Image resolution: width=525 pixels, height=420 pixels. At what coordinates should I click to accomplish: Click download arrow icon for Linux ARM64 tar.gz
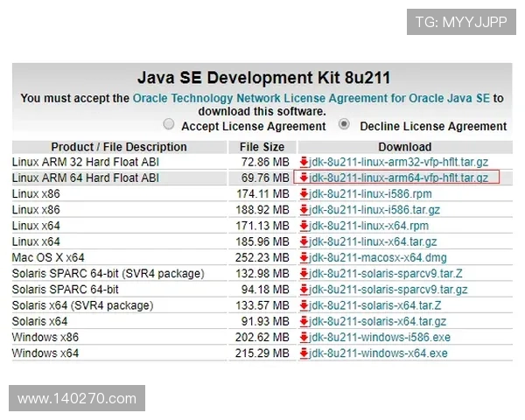pyautogui.click(x=304, y=178)
